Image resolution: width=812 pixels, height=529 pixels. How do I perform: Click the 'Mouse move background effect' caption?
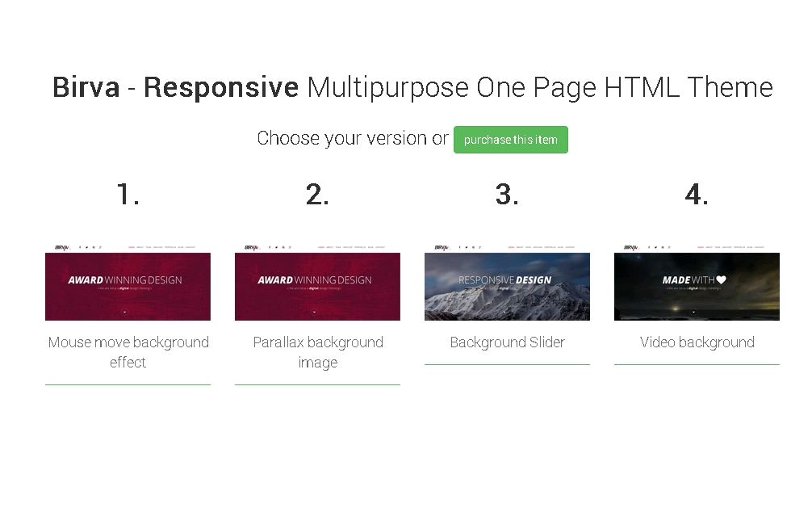click(x=128, y=352)
